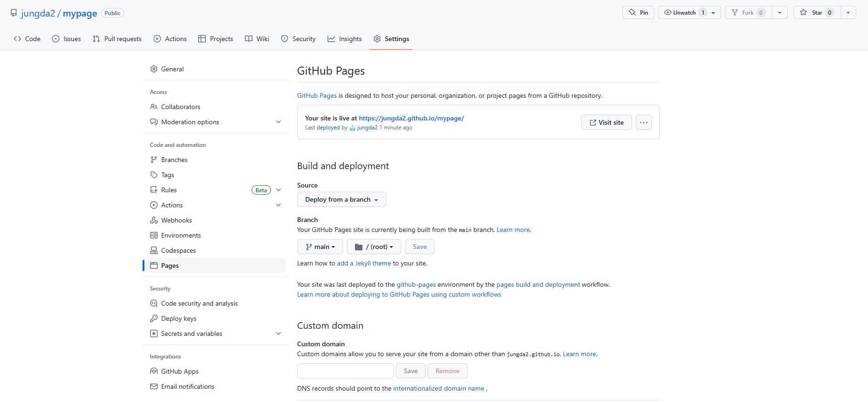The image size is (868, 402).
Task: Open the add a Jekyll theme link
Action: [x=364, y=263]
